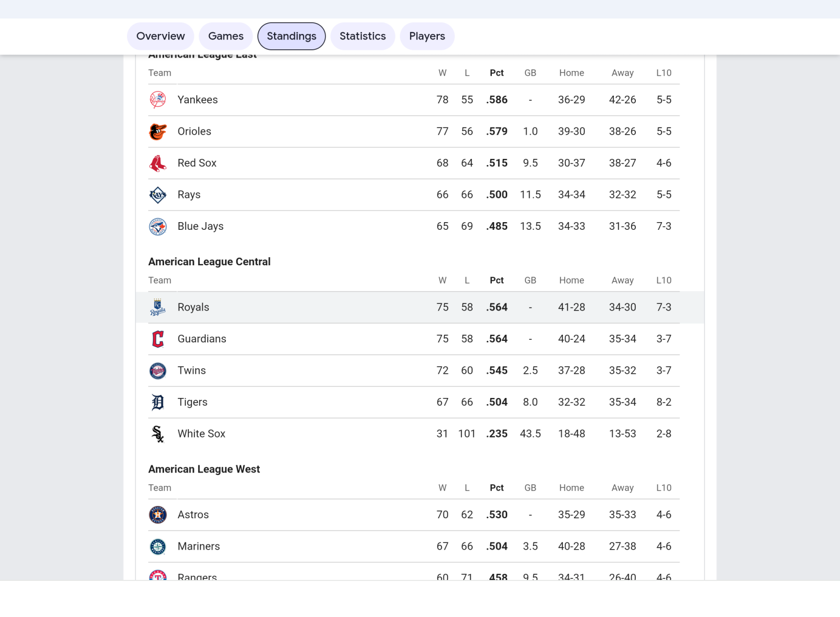Open the Orioles team name link

(x=194, y=131)
